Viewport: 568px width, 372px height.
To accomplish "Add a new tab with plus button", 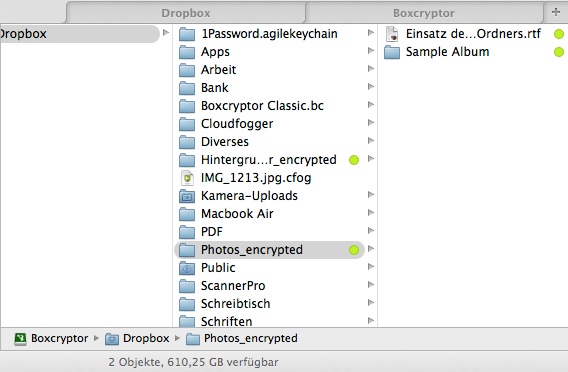I will [556, 12].
